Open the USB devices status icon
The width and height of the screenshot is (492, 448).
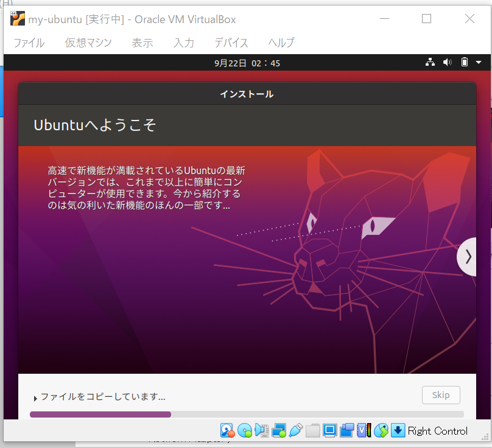[295, 430]
